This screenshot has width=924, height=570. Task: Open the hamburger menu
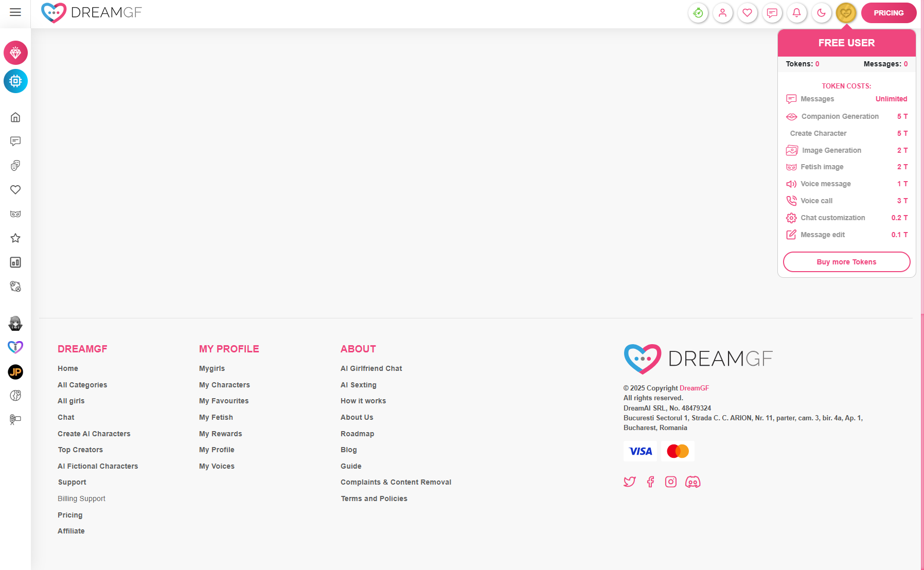pyautogui.click(x=15, y=12)
